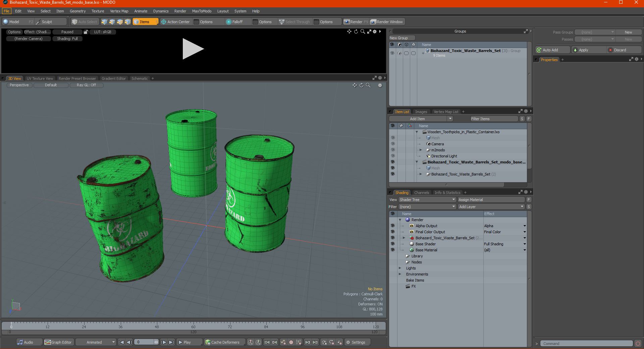Step to next frame
This screenshot has width=644, height=349.
coord(164,342)
